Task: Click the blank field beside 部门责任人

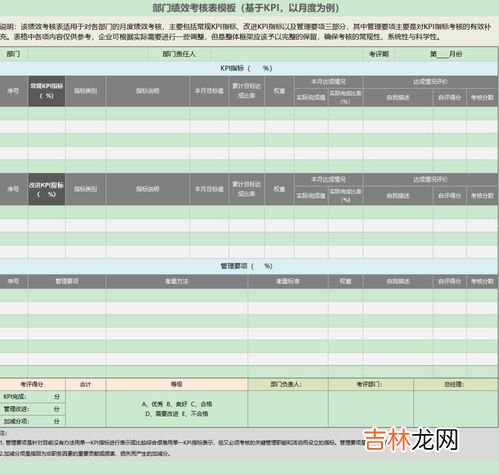Action: tap(287, 54)
